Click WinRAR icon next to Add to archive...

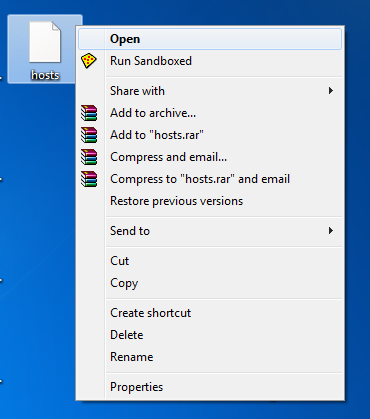[x=89, y=113]
